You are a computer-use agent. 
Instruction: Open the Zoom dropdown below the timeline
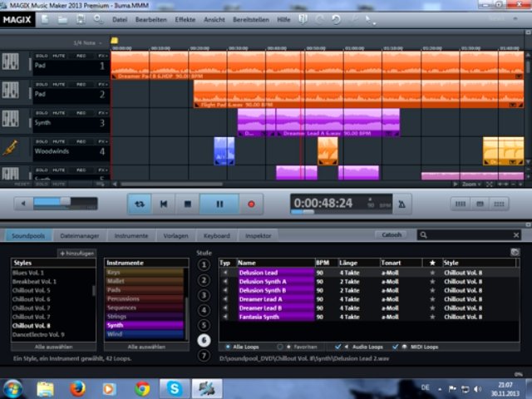[471, 184]
